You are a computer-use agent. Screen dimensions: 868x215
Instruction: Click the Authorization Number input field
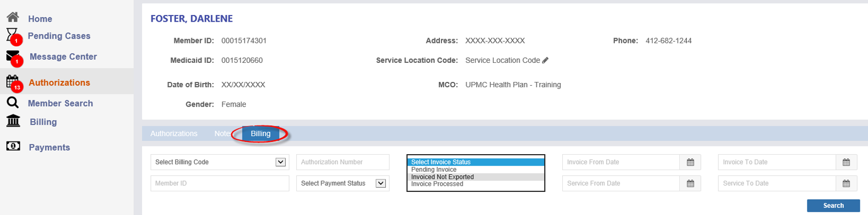343,162
